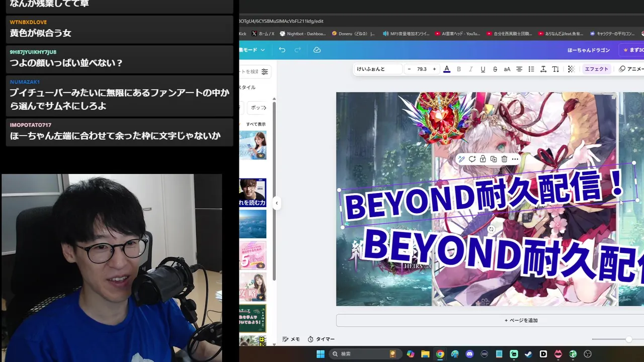Lock the selected text element
644x362 pixels.
pos(482,159)
